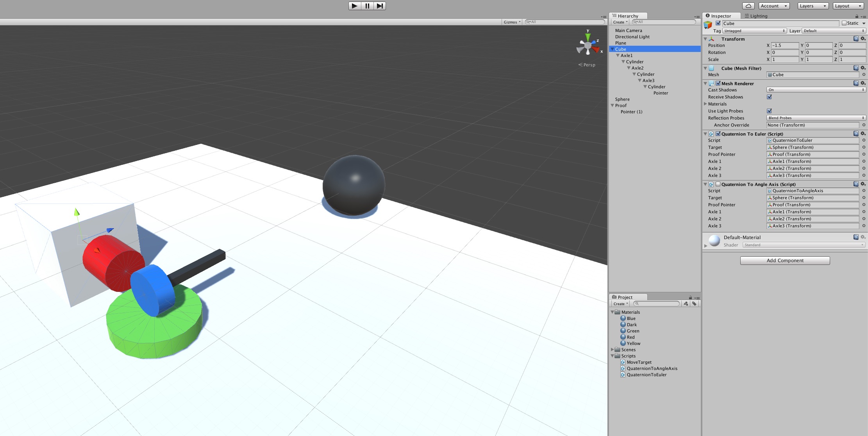This screenshot has width=868, height=436.
Task: Toggle Persp projection label
Action: [x=587, y=65]
